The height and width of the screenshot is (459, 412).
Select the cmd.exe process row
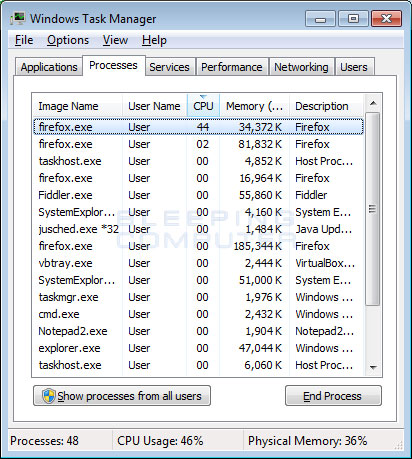(x=198, y=314)
